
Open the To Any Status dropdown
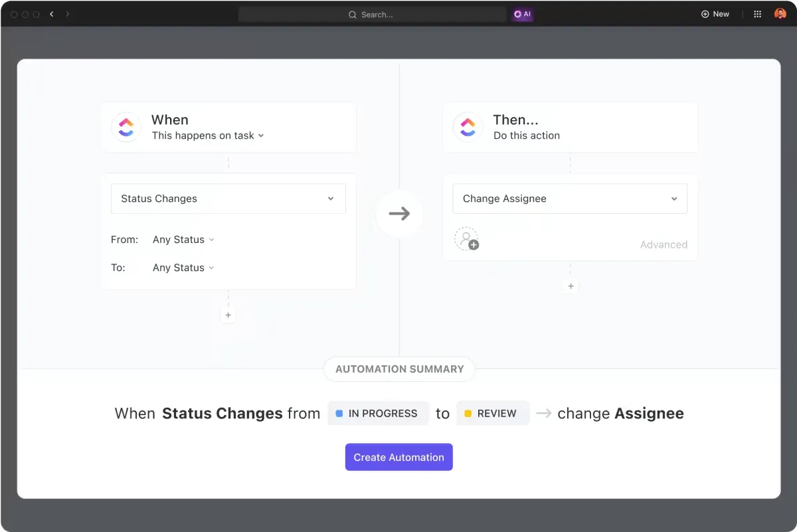click(183, 268)
